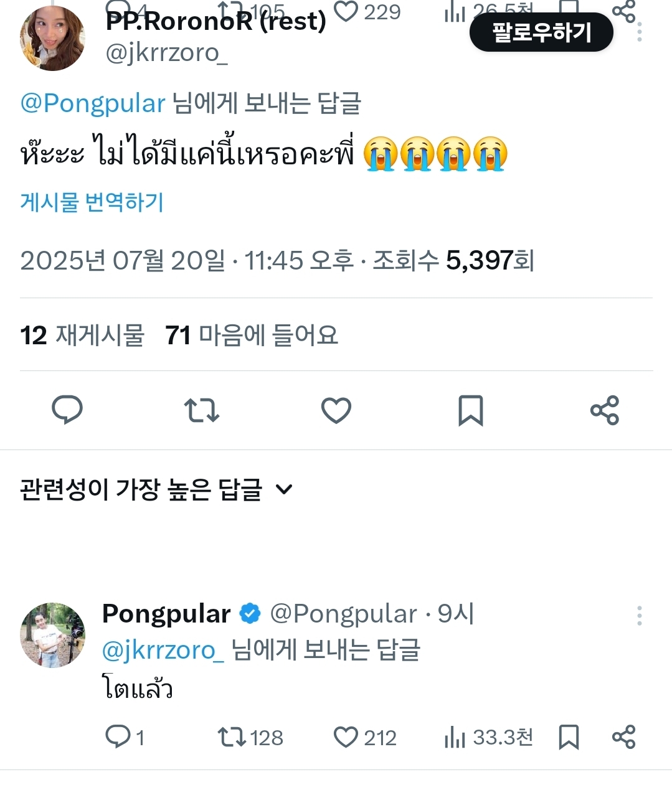This screenshot has width=672, height=795.
Task: Share the main tweet
Action: click(x=605, y=410)
